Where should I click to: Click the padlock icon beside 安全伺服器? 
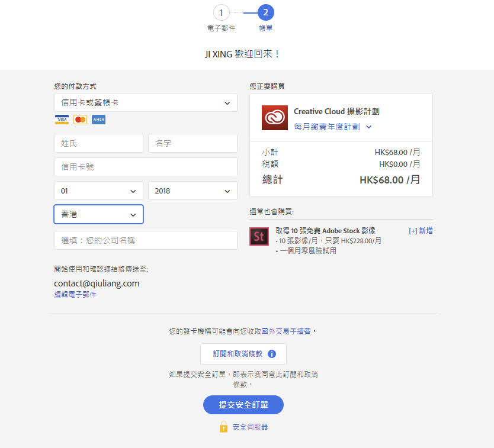[x=223, y=427]
